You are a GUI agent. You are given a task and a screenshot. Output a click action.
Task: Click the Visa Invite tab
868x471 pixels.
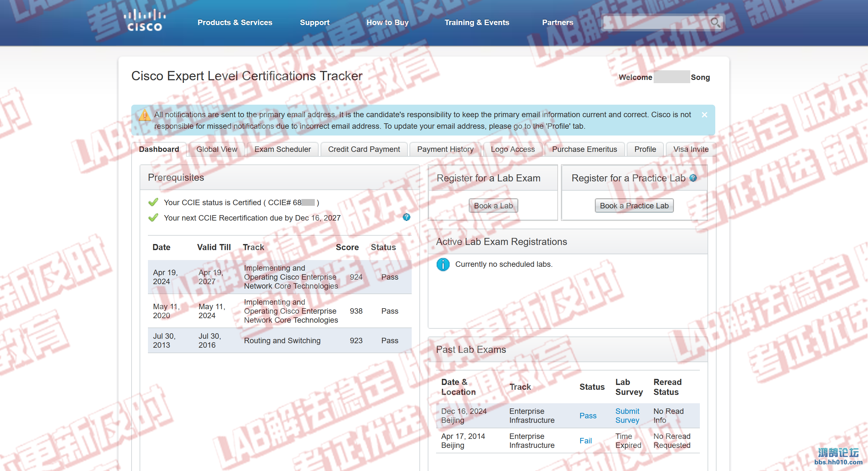pos(690,150)
